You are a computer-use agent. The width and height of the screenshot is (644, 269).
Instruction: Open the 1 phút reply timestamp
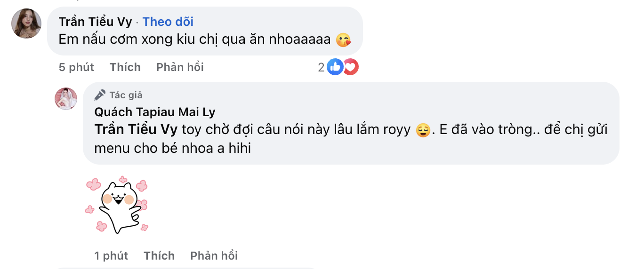pyautogui.click(x=111, y=255)
